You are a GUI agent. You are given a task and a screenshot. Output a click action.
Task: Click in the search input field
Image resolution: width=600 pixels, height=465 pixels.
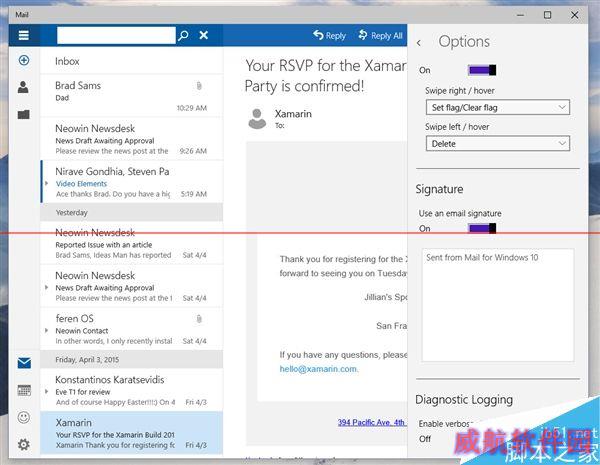116,35
